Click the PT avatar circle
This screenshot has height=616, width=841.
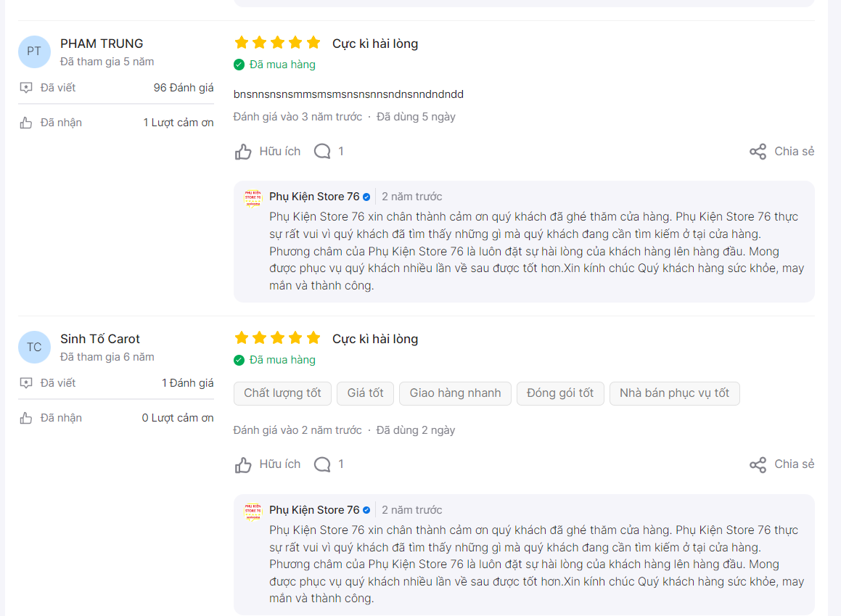pyautogui.click(x=34, y=52)
